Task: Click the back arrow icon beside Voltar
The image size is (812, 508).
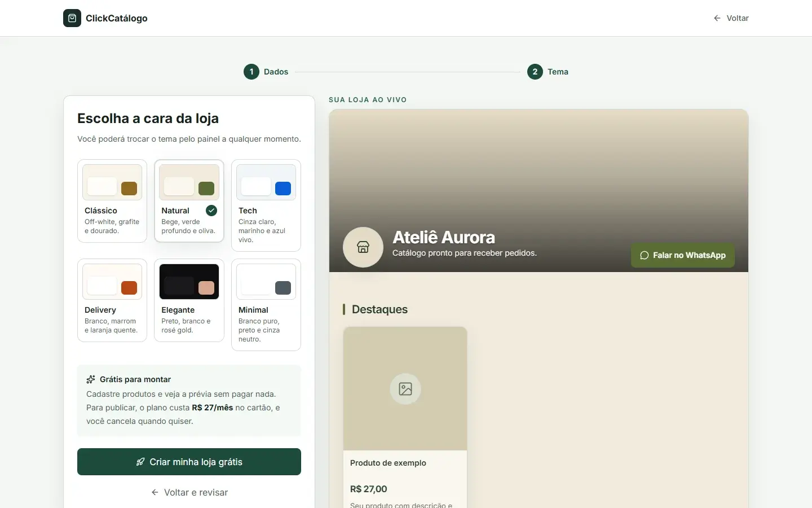Action: click(x=717, y=18)
